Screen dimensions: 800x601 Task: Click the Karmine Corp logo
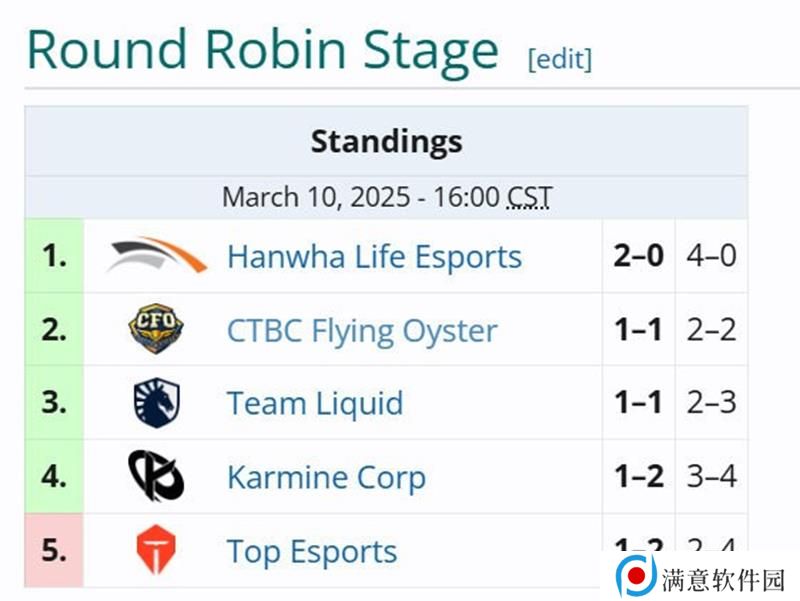pyautogui.click(x=156, y=475)
